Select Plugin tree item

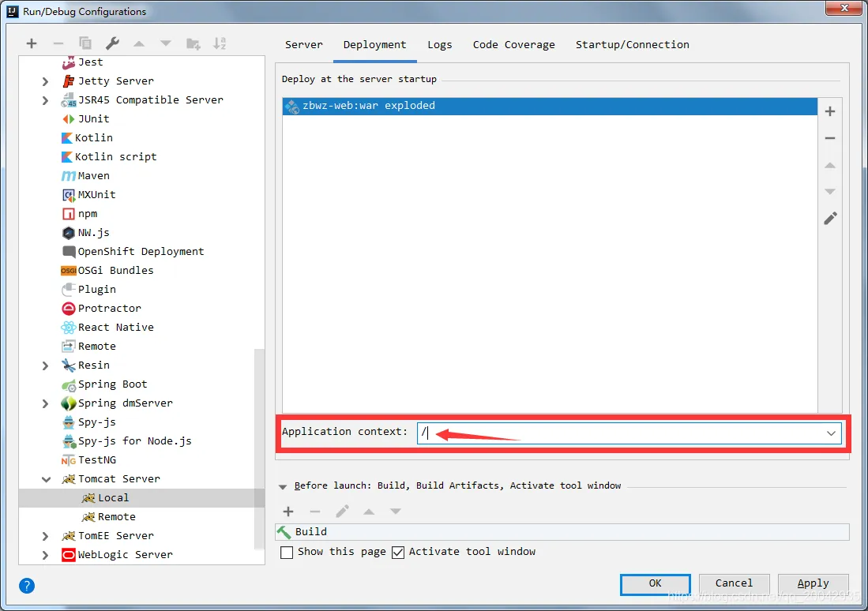point(97,290)
